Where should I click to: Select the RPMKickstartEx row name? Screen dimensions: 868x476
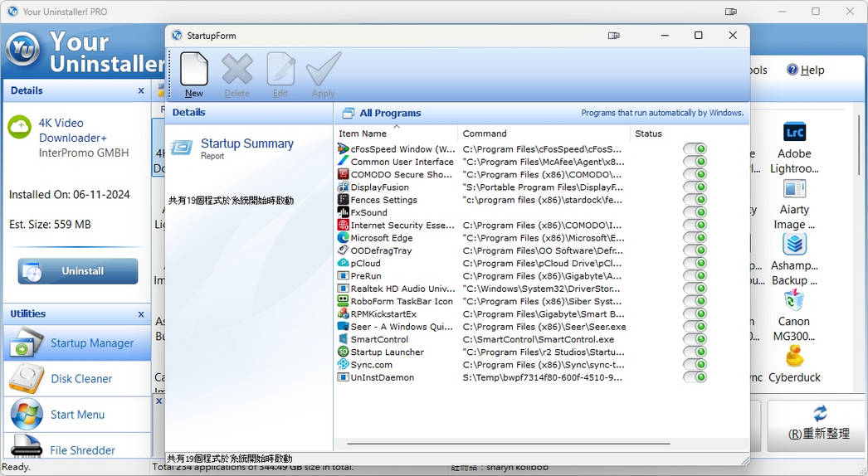[383, 314]
